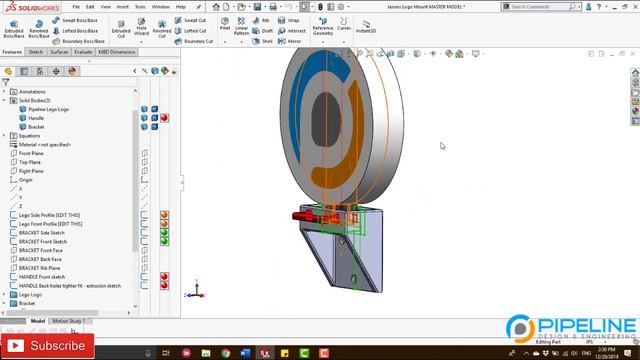This screenshot has height=360, width=640.
Task: Click the Subscribe button
Action: coord(47,346)
